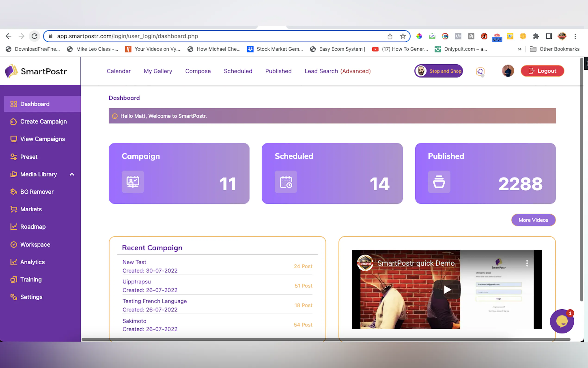The height and width of the screenshot is (368, 588).
Task: Go to Analytics in sidebar
Action: click(x=32, y=262)
